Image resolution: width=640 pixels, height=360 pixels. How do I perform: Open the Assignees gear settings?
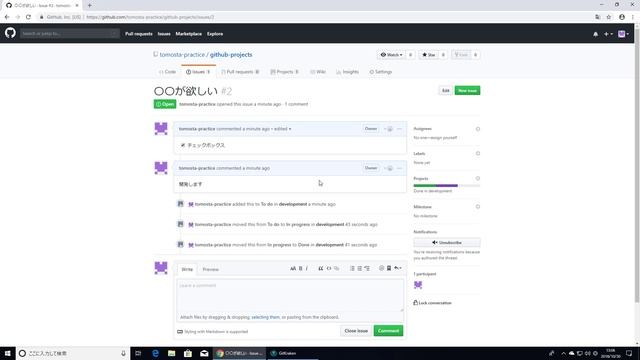[x=478, y=129]
